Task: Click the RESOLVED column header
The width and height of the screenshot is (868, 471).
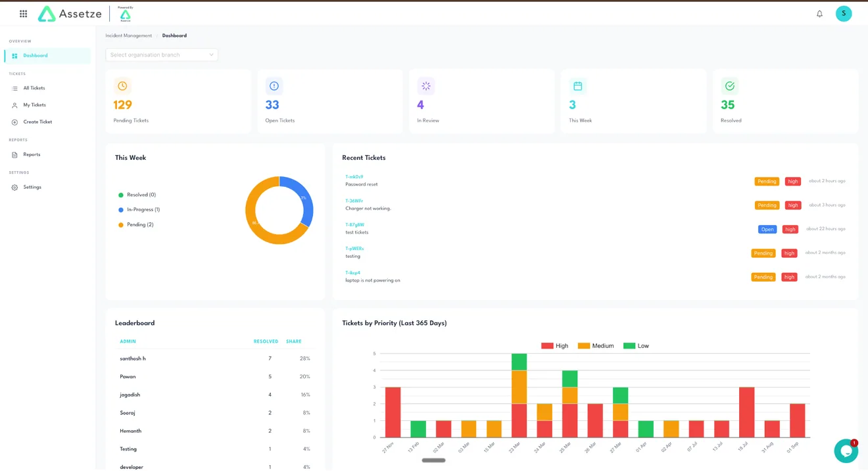Action: [266, 342]
